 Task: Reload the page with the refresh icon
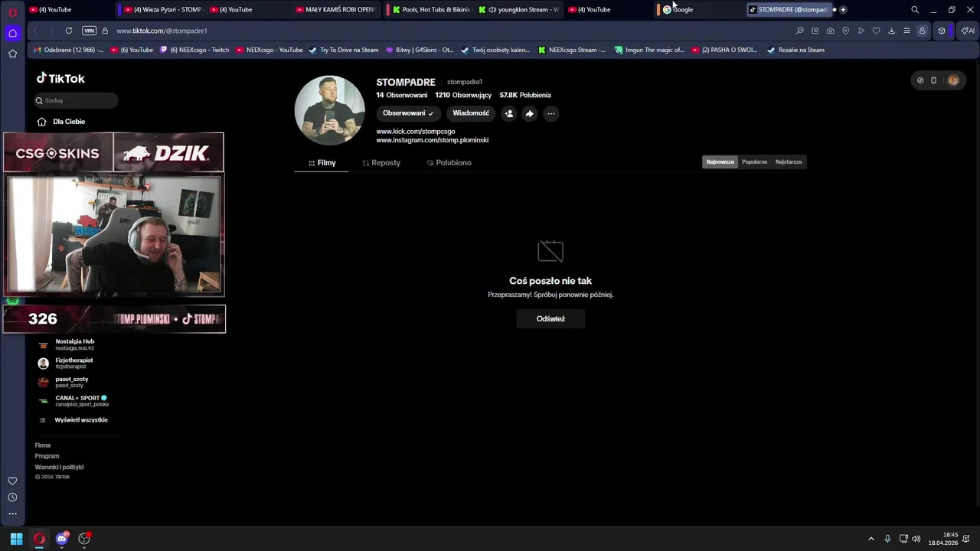pos(69,31)
